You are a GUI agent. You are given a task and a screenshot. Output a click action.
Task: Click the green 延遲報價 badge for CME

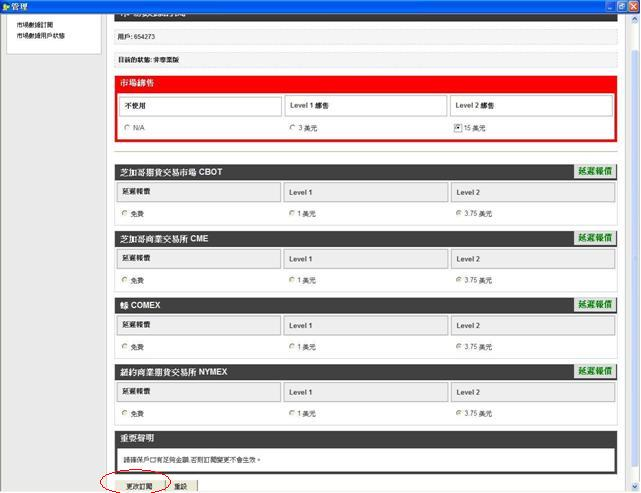point(595,238)
